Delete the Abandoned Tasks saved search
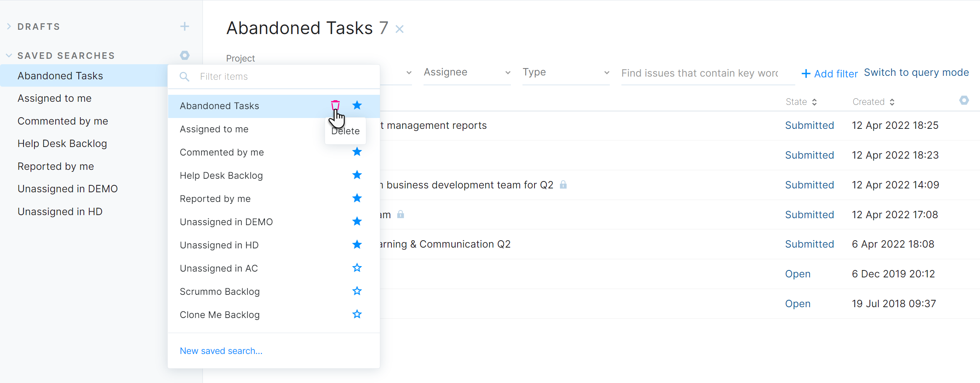 pos(335,105)
